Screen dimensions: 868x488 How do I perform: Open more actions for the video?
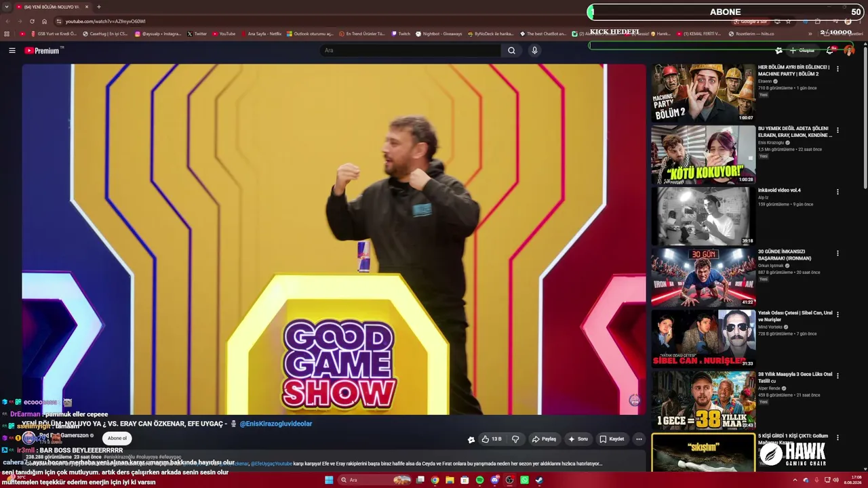[x=638, y=439]
